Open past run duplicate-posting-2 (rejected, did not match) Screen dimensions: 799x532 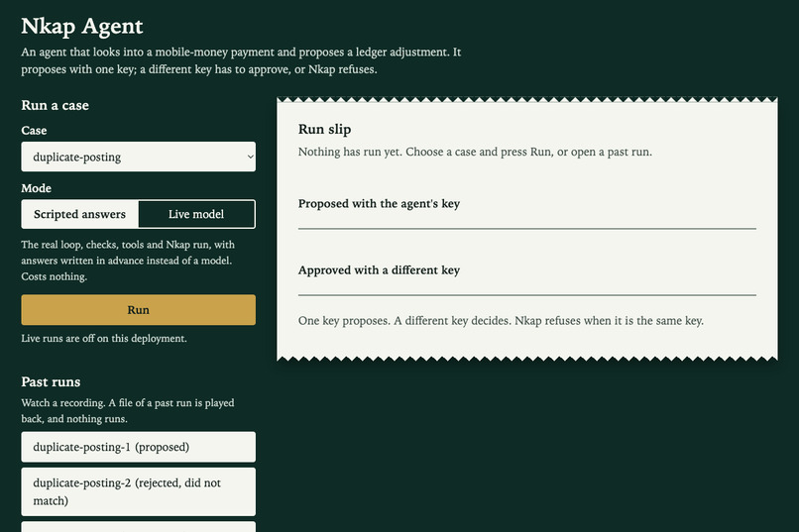[x=138, y=491]
